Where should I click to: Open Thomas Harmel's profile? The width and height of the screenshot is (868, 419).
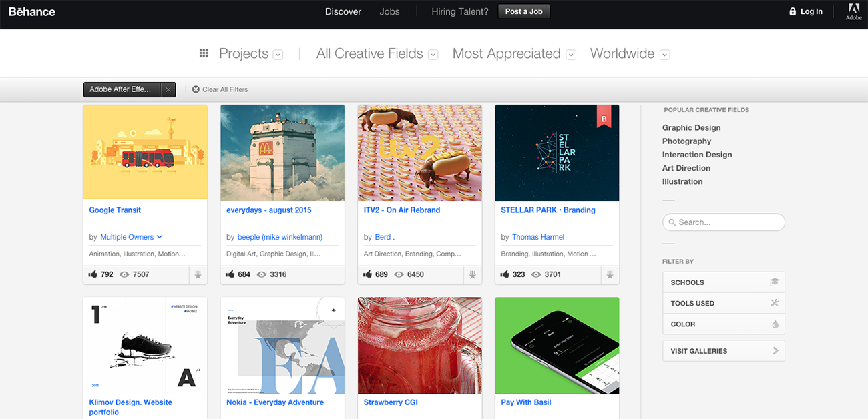point(538,237)
